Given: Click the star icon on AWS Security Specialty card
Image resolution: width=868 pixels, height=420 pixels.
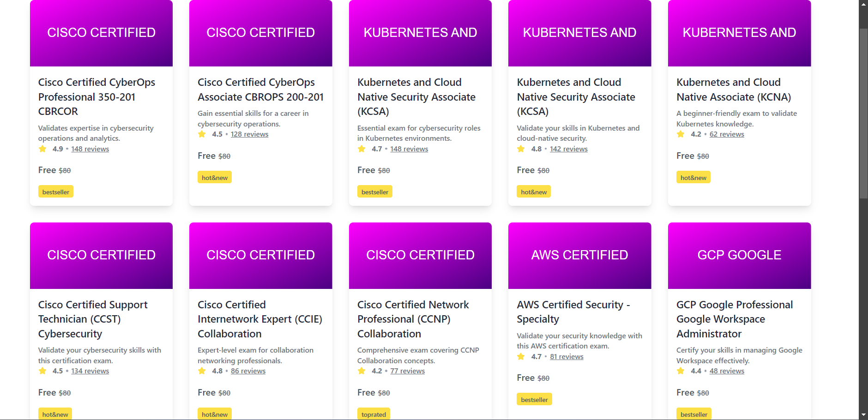Looking at the screenshot, I should [521, 356].
